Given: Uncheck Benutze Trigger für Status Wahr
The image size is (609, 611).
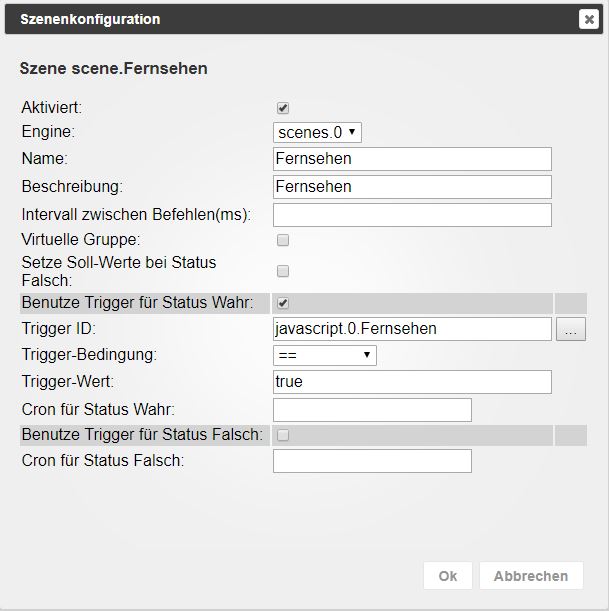Looking at the screenshot, I should click(283, 302).
